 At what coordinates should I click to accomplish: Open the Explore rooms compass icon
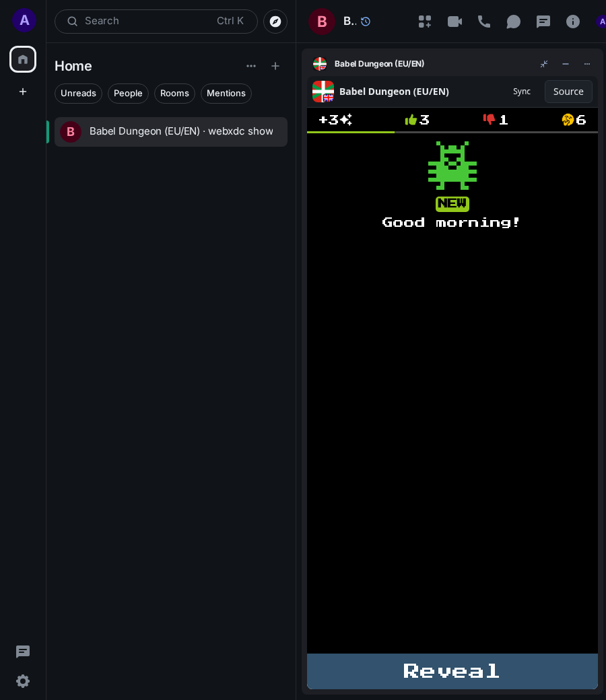point(275,22)
